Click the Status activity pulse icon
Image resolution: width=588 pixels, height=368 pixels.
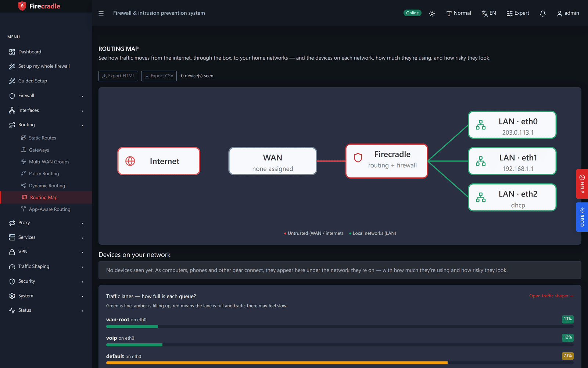click(12, 310)
